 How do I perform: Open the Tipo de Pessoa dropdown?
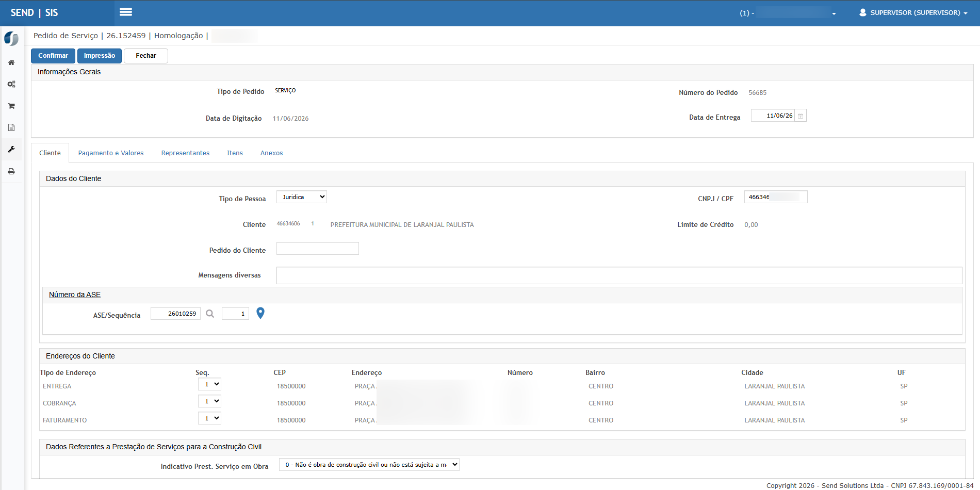click(x=302, y=197)
